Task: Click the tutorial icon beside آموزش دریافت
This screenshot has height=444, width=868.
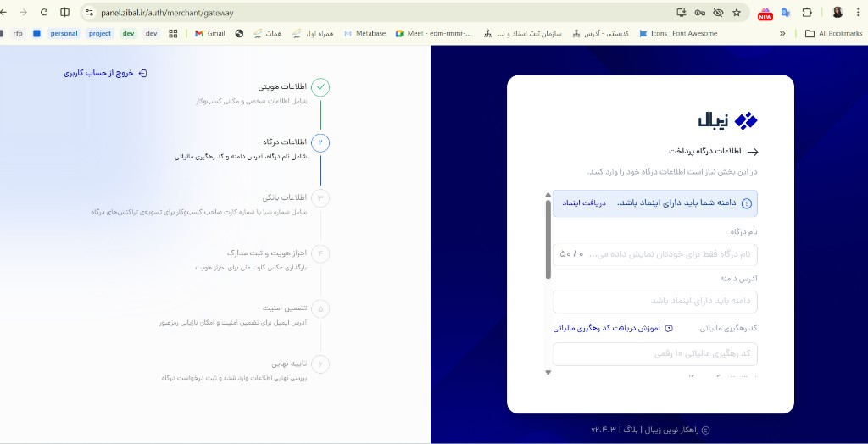Action: [x=669, y=328]
